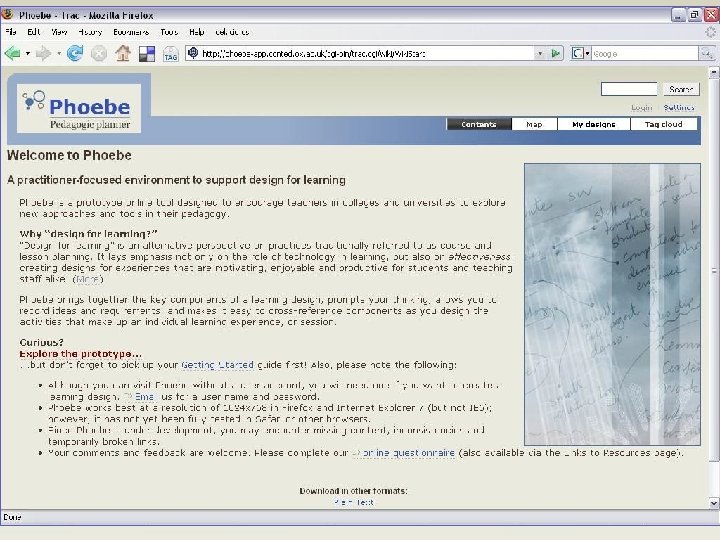Click the Download in other formats label
Viewport: 720px width, 540px height.
(354, 491)
